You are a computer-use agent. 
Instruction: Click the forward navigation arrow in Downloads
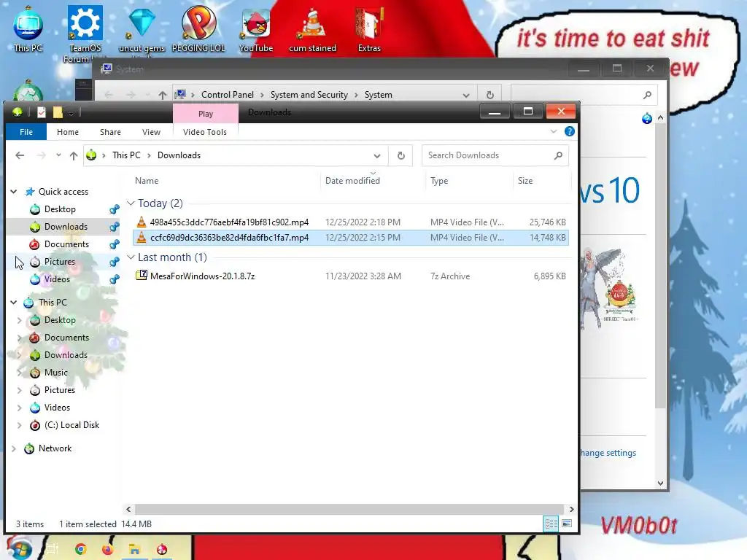point(42,155)
